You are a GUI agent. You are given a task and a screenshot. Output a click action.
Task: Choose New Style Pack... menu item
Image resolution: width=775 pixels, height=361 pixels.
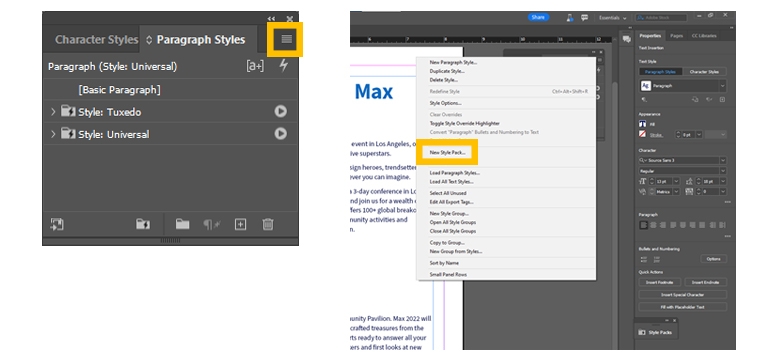447,152
